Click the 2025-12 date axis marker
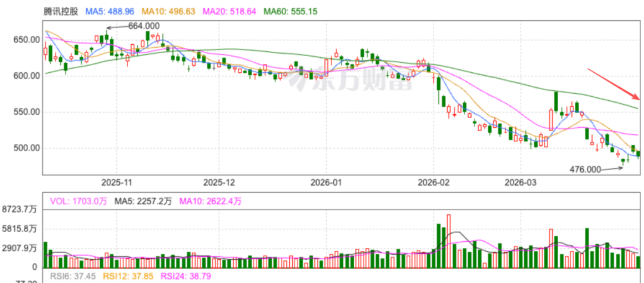The image size is (644, 283). [220, 182]
